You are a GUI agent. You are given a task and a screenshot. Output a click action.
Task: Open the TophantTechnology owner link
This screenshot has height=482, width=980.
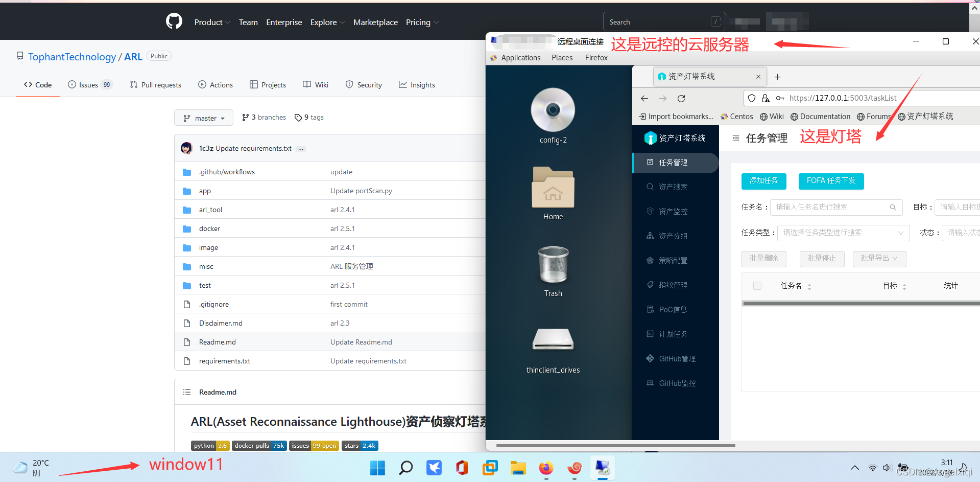pyautogui.click(x=72, y=57)
